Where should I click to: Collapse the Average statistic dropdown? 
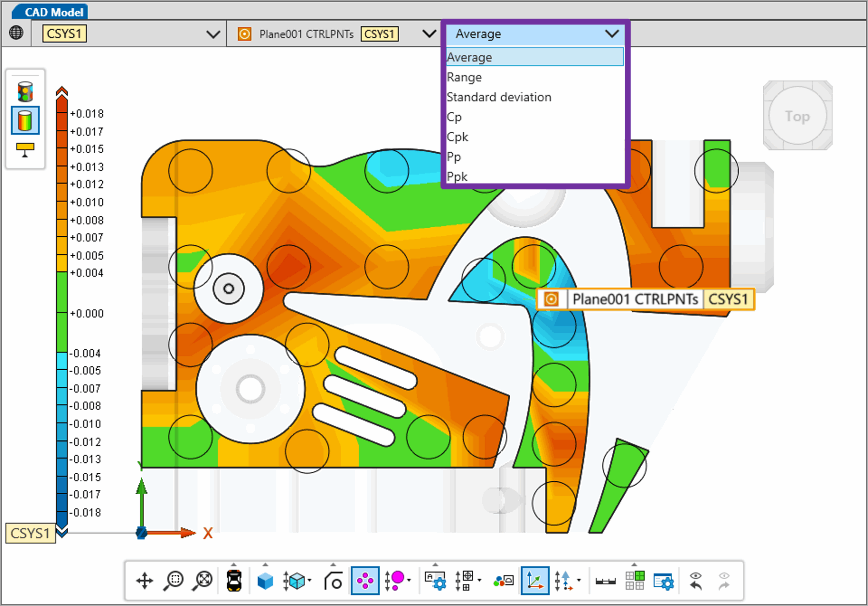612,34
